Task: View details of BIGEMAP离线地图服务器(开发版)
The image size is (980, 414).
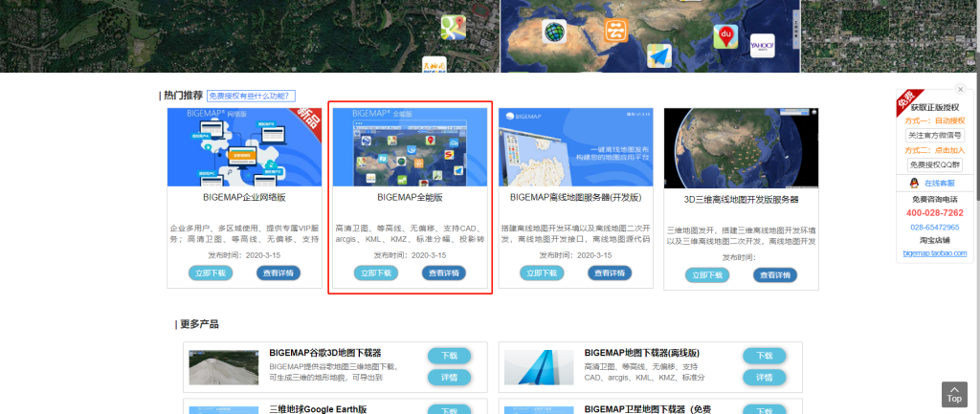Action: coord(610,272)
